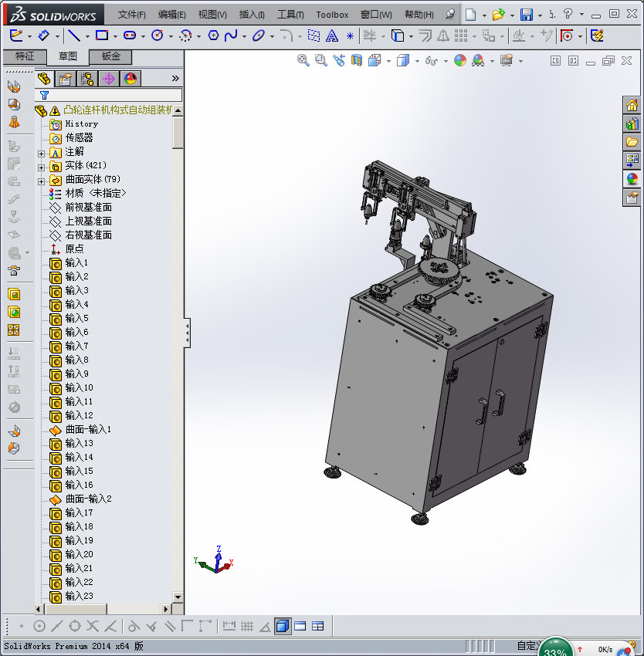
Task: Select the Slot sketch tool
Action: point(130,36)
